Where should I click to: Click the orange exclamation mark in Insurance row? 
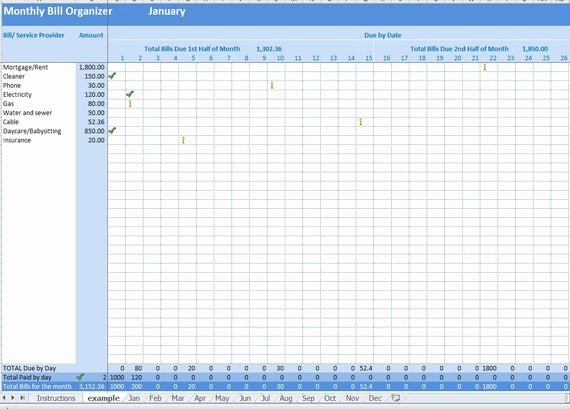(x=183, y=140)
